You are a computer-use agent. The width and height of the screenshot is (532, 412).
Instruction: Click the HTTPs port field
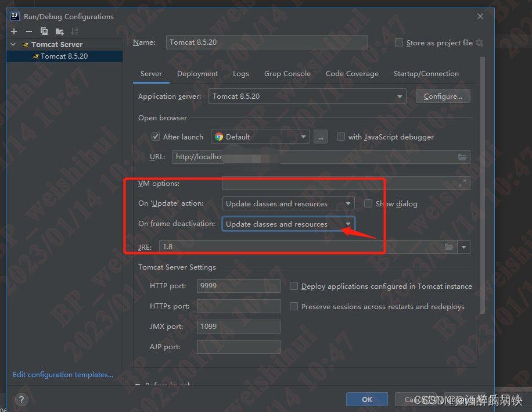(239, 306)
